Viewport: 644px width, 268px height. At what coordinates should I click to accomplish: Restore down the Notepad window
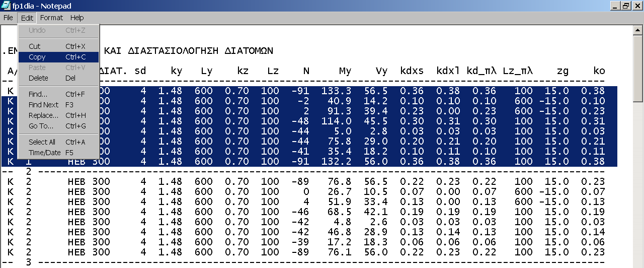(625, 6)
